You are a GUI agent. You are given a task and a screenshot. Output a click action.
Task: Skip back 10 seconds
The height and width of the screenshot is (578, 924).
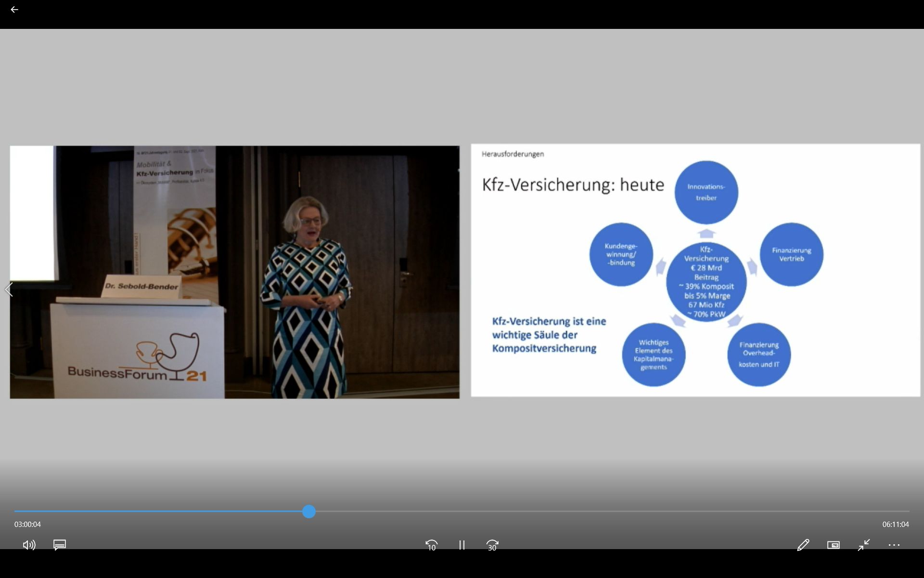(432, 545)
